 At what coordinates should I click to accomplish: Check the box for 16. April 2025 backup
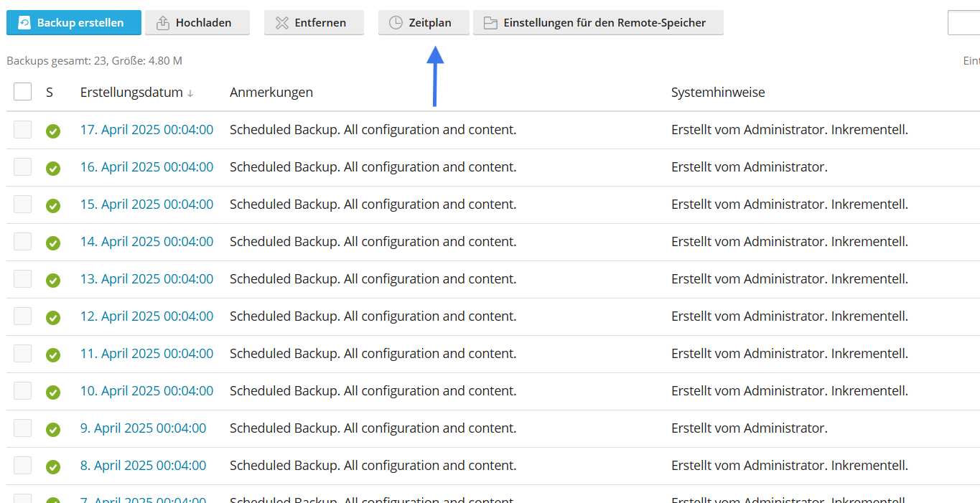[23, 166]
